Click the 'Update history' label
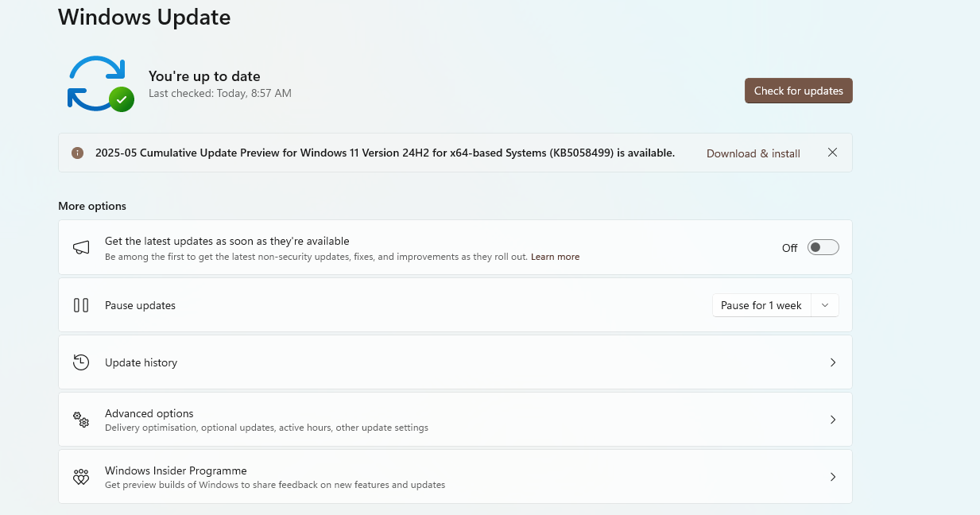Viewport: 980px width, 515px height. [x=141, y=362]
